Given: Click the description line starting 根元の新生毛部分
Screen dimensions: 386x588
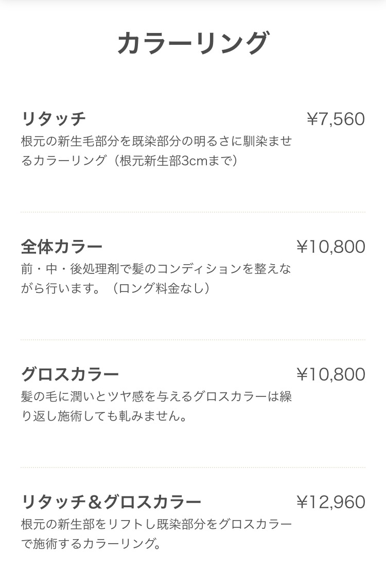Looking at the screenshot, I should pos(156,141).
